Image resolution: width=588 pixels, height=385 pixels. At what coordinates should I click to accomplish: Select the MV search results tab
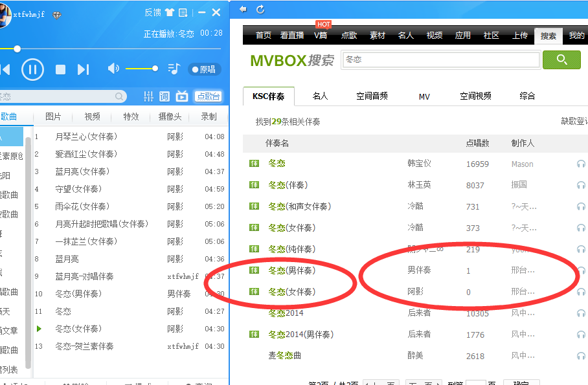[424, 96]
